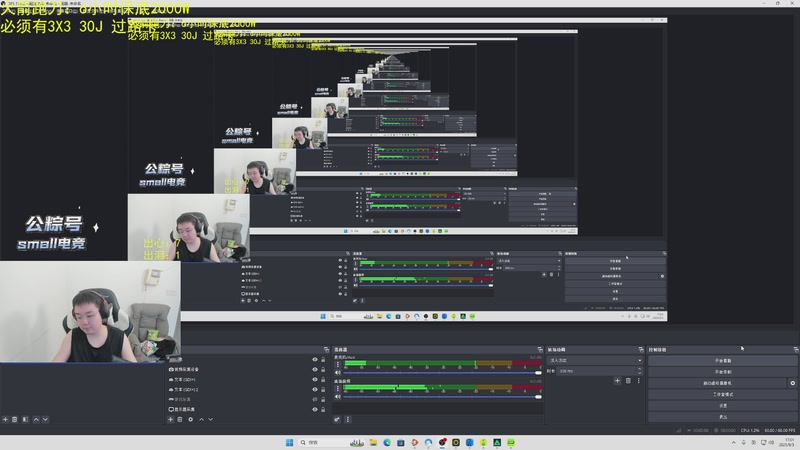Move selected source up in the sources toolbar

(x=202, y=419)
